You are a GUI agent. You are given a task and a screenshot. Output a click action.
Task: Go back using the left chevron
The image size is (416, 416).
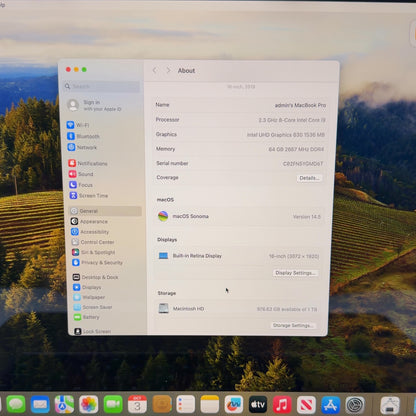[x=154, y=70]
